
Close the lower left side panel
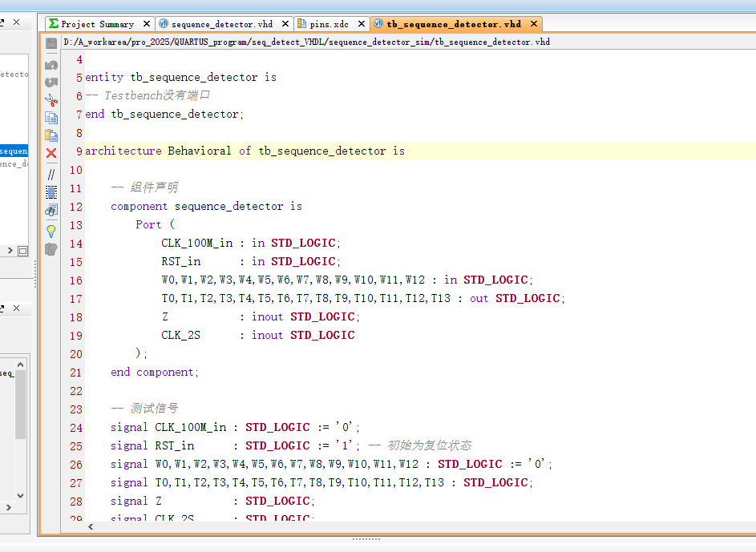16,308
